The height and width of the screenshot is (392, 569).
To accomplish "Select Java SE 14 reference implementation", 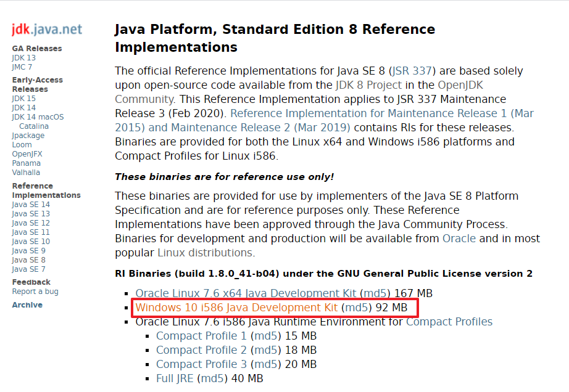I will pyautogui.click(x=31, y=205).
